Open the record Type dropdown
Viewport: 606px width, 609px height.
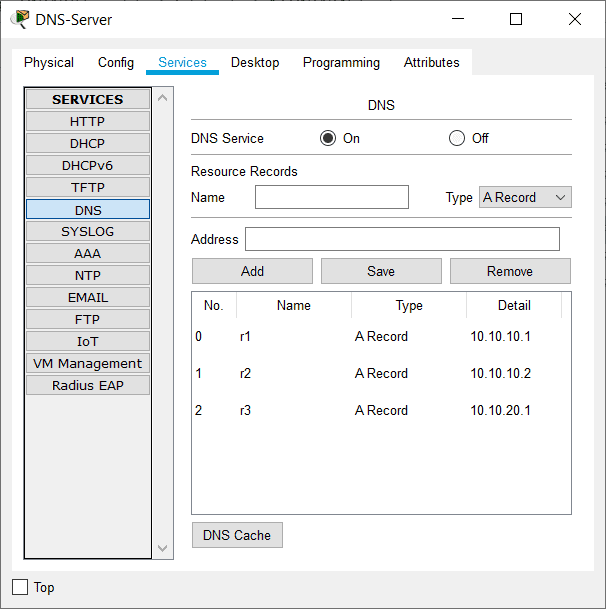coord(525,197)
